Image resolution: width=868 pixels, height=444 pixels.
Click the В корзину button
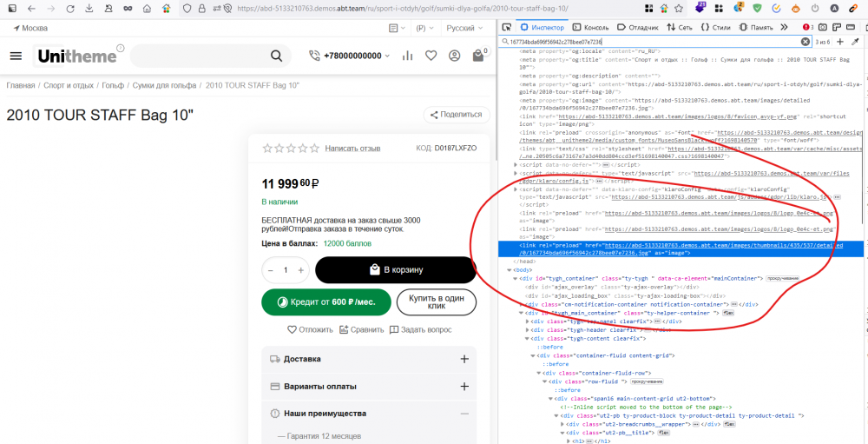[x=396, y=270]
